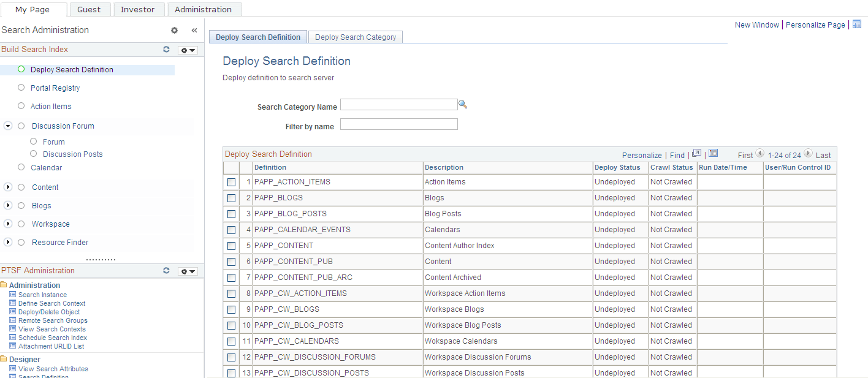
Task: Expand the Content tree node
Action: pos(8,187)
